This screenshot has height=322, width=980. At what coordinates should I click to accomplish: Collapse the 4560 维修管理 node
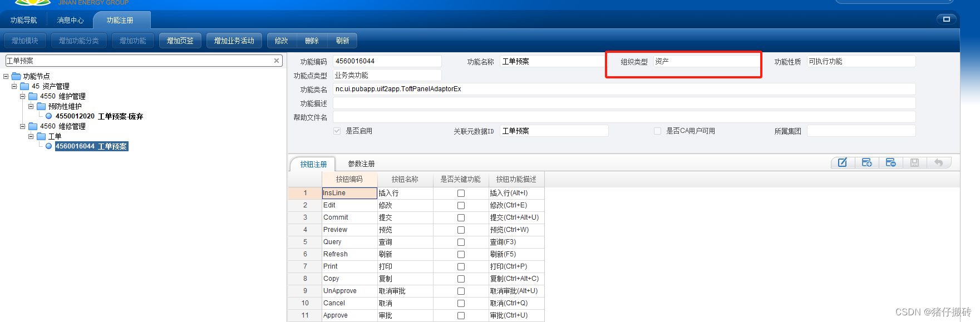point(23,126)
